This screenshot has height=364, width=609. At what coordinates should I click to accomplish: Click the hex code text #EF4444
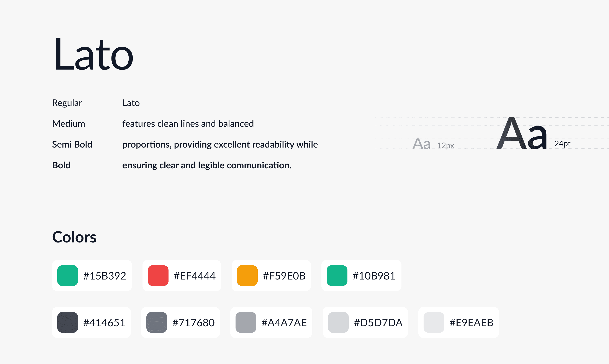[195, 276]
